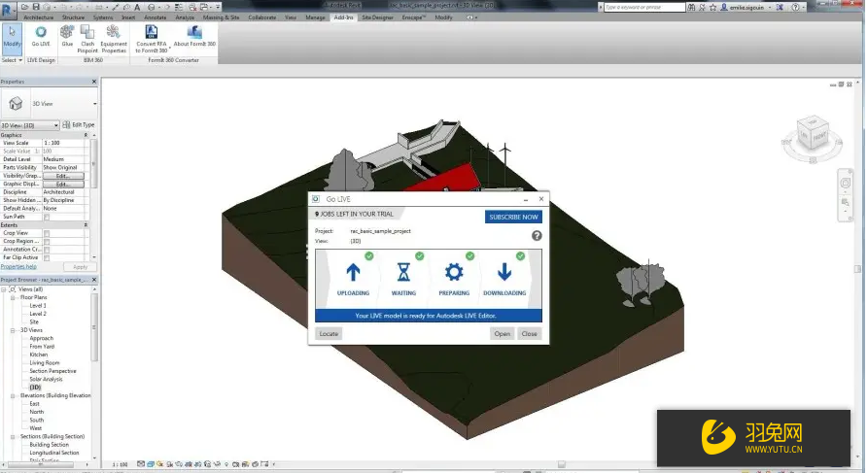Click the navigation wheel icon on right bar
868x473 pixels.
tap(846, 184)
